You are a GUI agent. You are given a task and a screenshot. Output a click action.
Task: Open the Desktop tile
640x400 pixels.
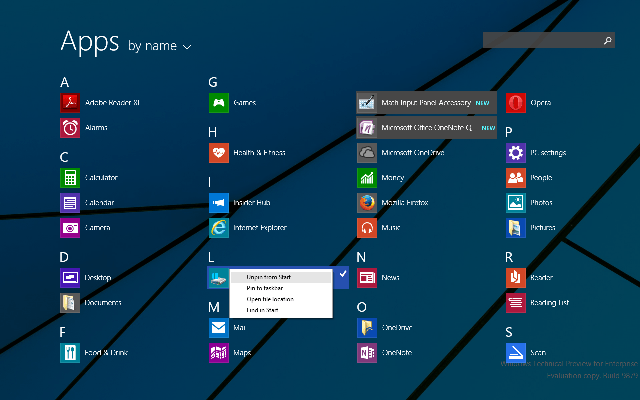click(x=86, y=278)
